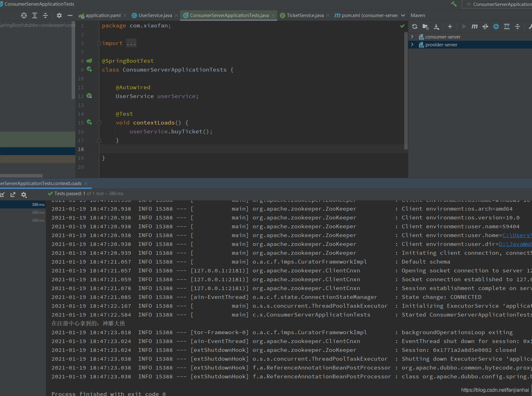Select the highlighted 386 ms test result row
Screen dimensions: 532x396
click(23, 205)
